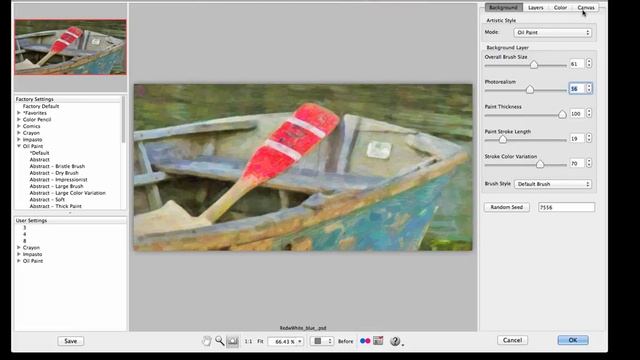Open the calendar-style icon beside Flickr
The width and height of the screenshot is (640, 360).
378,340
